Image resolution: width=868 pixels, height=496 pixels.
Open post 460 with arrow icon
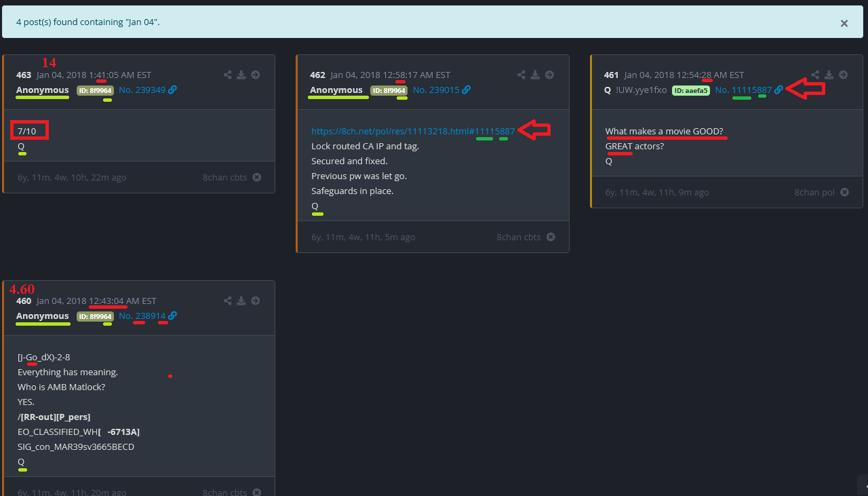[256, 301]
